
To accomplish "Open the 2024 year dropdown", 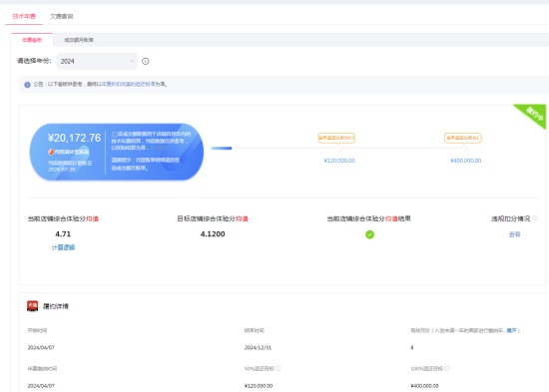I will click(97, 61).
